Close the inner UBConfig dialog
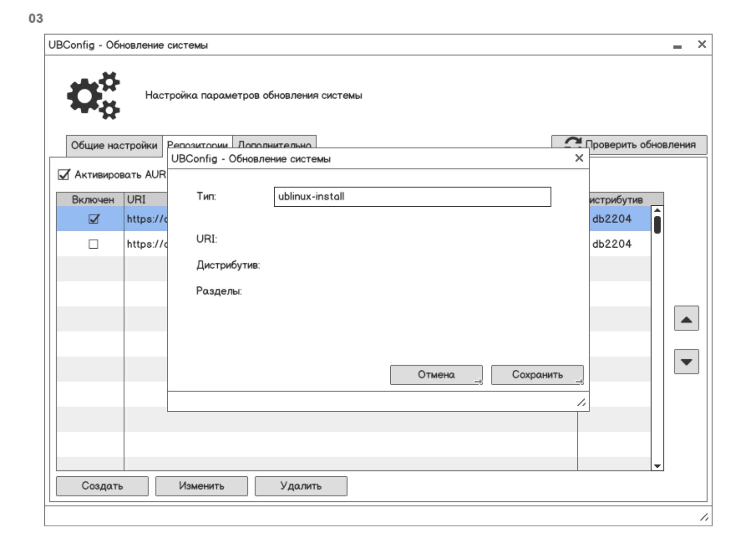 click(579, 158)
